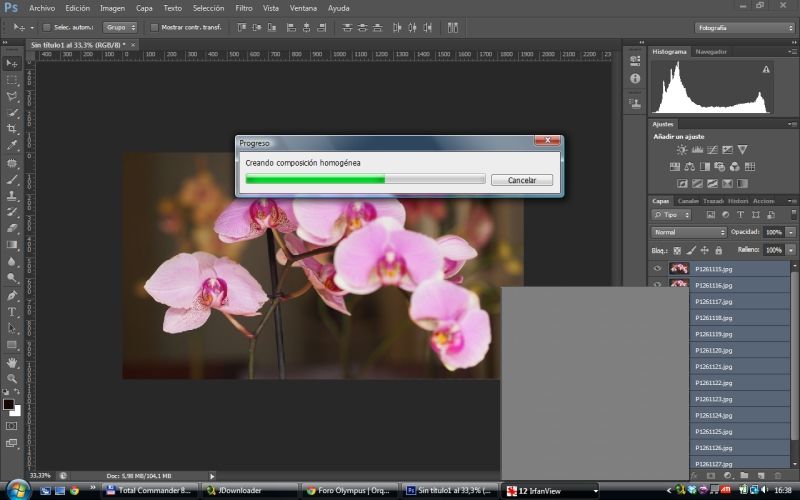Select the Eyedropper tool
The width and height of the screenshot is (800, 500).
12,145
